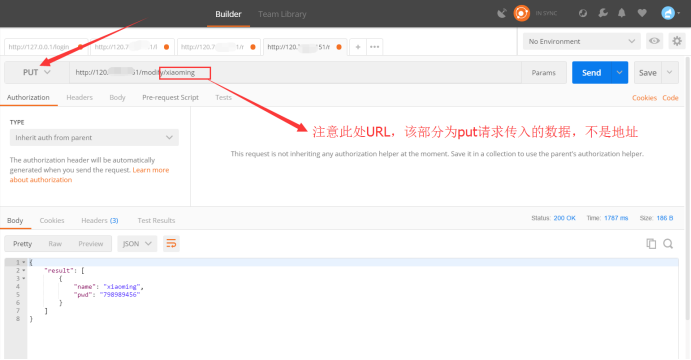Toggle environment quick look eye icon
The image size is (691, 360).
point(654,41)
